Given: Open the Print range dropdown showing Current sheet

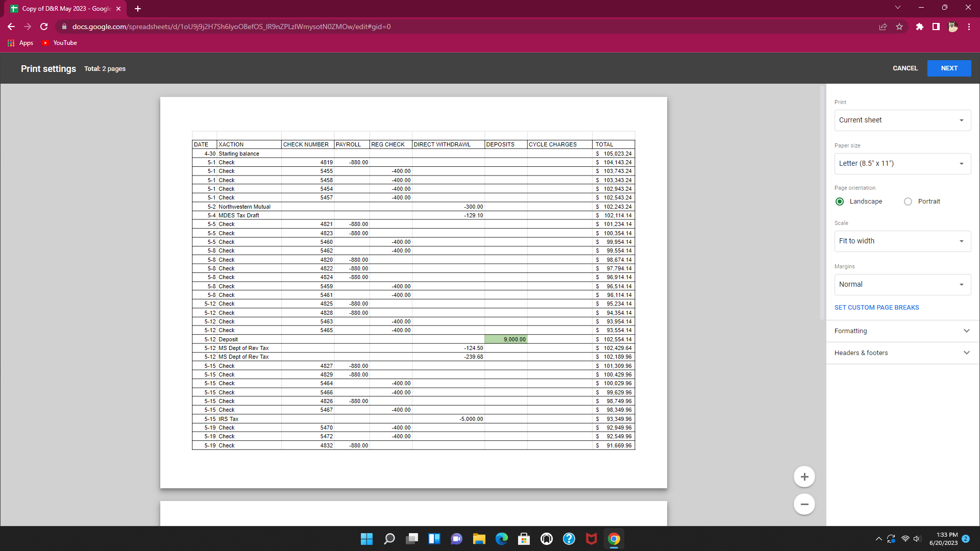Looking at the screenshot, I should [x=902, y=120].
